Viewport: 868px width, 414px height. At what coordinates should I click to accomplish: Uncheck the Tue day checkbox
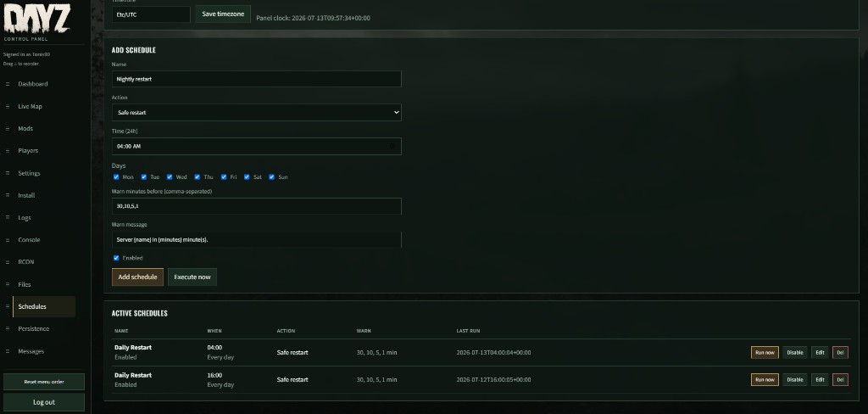pyautogui.click(x=144, y=176)
